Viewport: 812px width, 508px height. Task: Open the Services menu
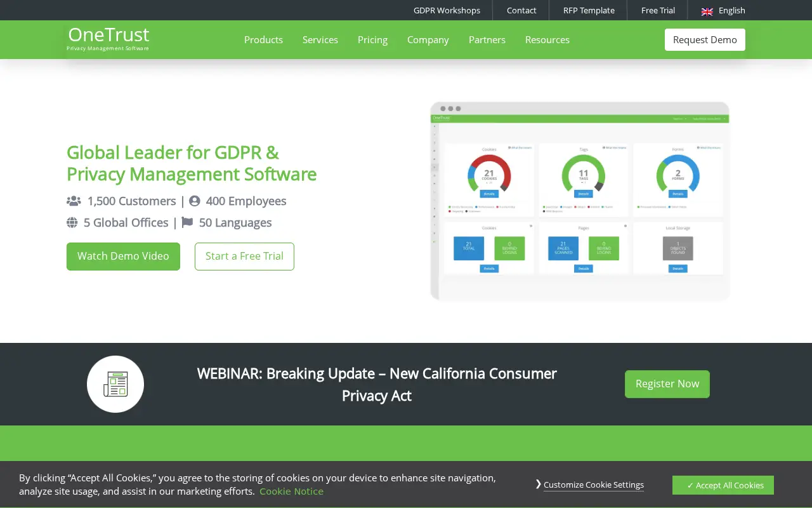click(x=320, y=39)
